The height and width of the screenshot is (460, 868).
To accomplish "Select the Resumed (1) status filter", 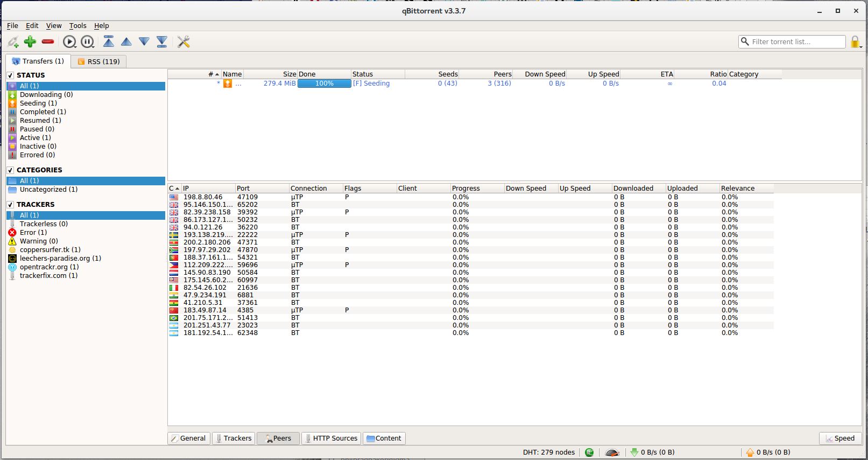I will coord(86,121).
